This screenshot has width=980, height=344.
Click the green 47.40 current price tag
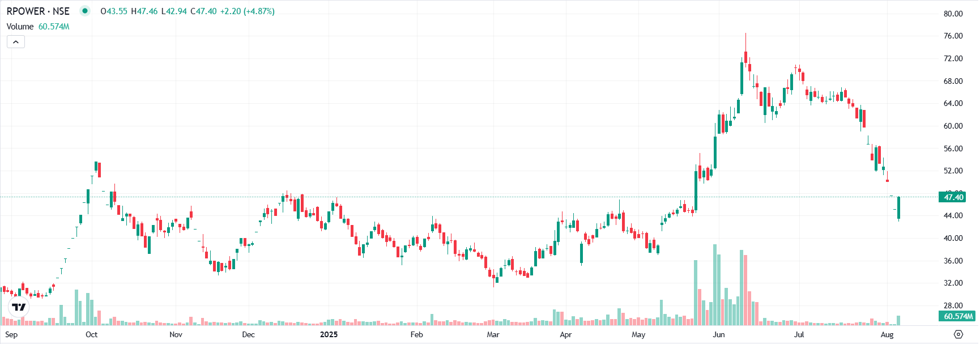[953, 197]
